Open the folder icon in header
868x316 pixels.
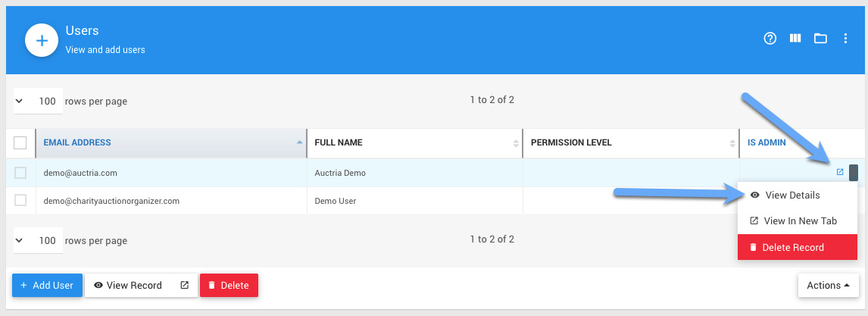click(x=820, y=39)
